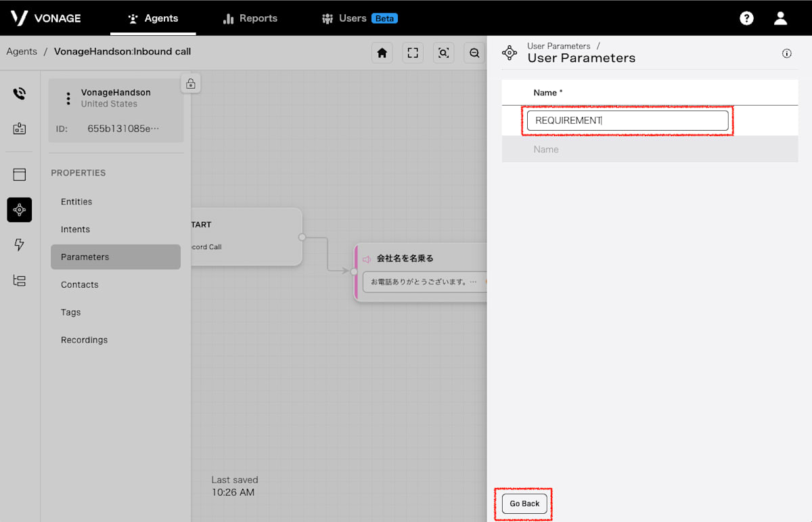Select Parameters in Properties
The image size is (812, 522).
tap(116, 257)
